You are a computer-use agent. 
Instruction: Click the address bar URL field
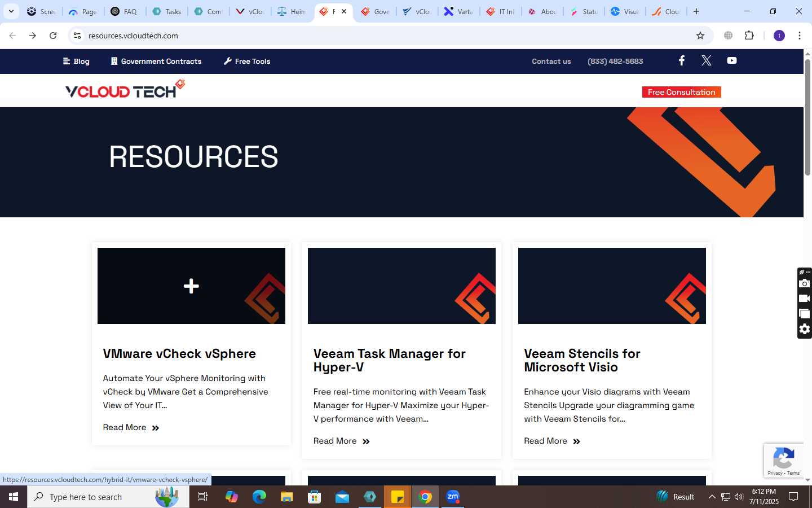(x=389, y=36)
